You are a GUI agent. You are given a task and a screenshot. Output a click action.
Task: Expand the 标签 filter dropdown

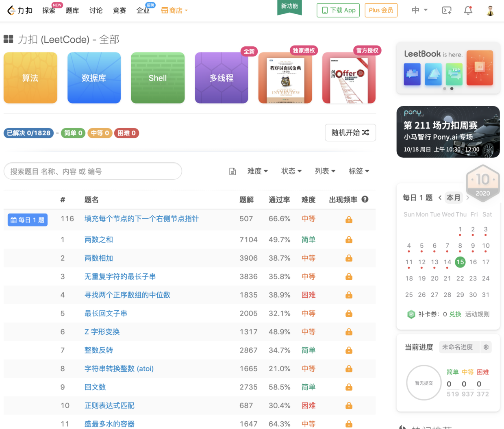point(359,171)
